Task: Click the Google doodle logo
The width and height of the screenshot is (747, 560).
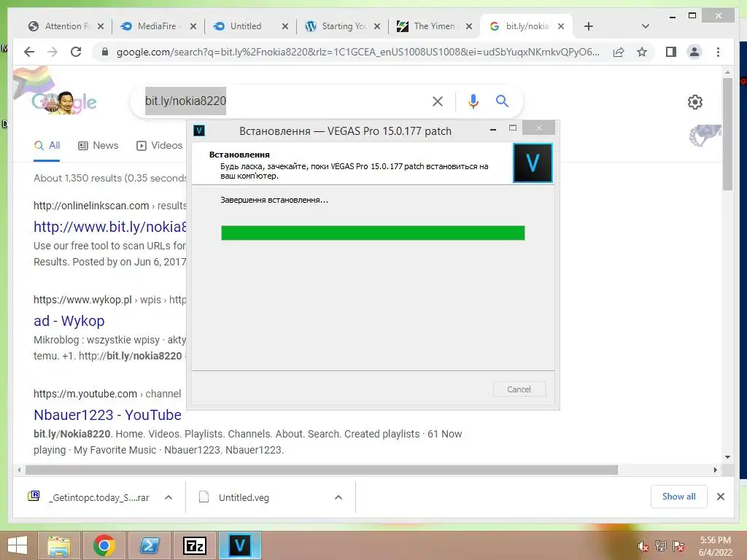Action: [x=64, y=101]
